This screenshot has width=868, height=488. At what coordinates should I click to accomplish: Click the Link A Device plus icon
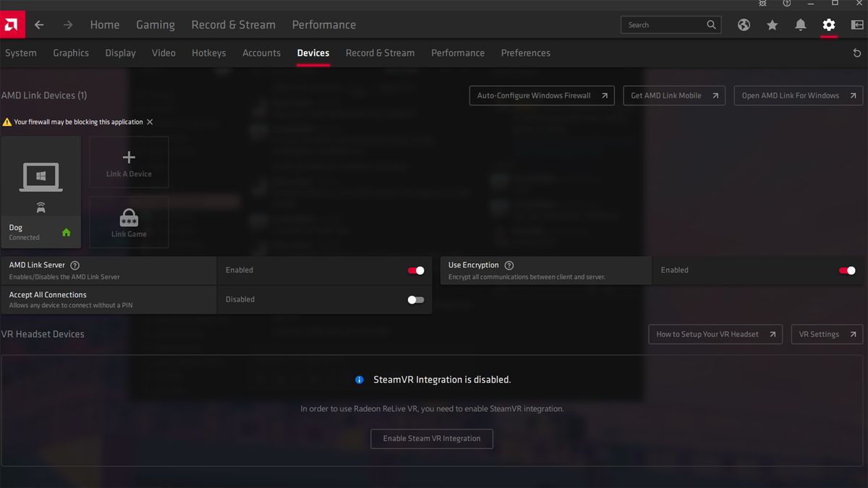[129, 156]
